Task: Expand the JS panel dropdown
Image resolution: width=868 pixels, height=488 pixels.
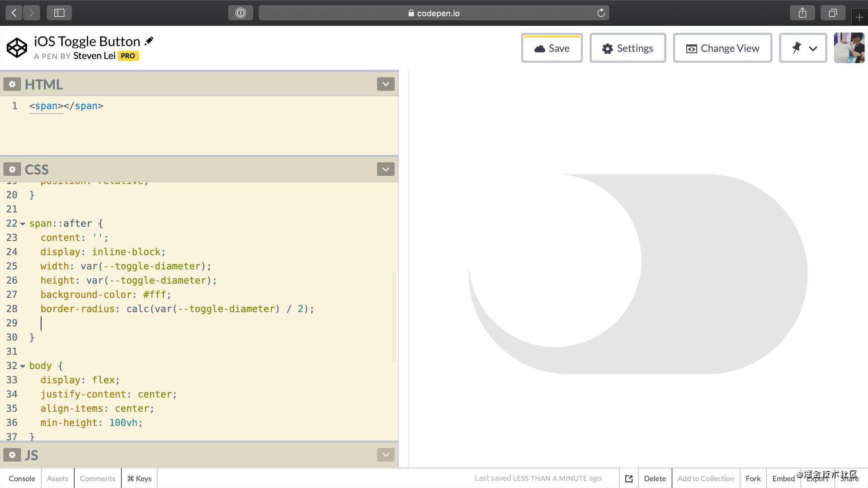Action: click(386, 455)
